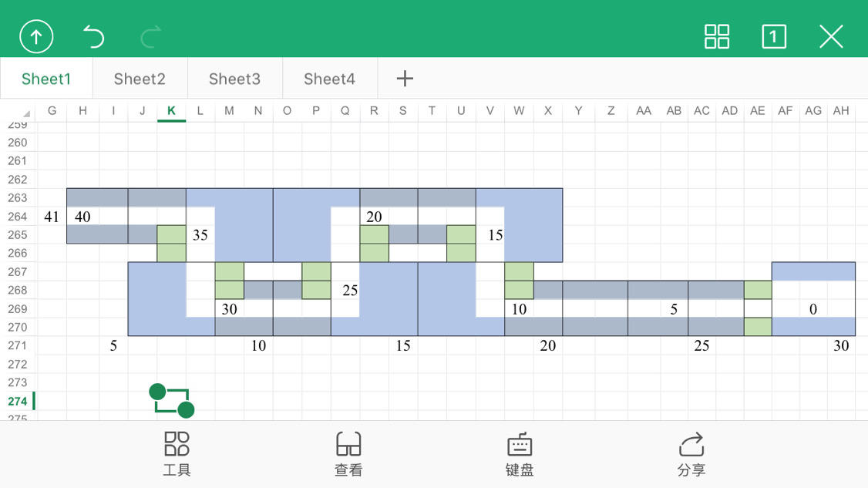Switch to 查看 view mode
This screenshot has width=868, height=488.
point(348,454)
